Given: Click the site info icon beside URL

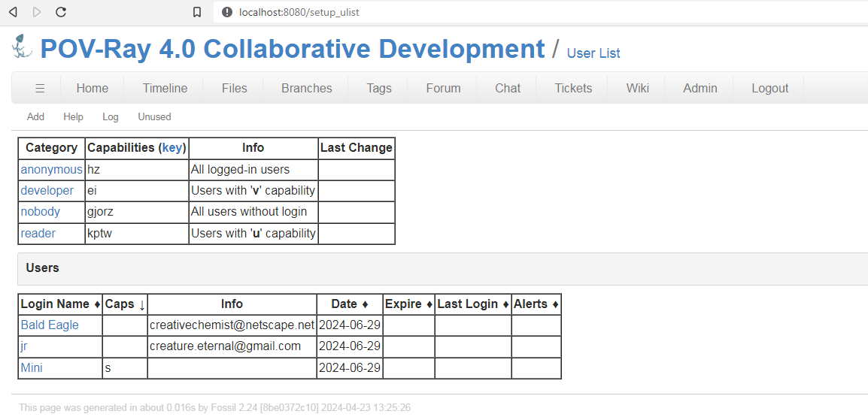Looking at the screenshot, I should point(226,12).
